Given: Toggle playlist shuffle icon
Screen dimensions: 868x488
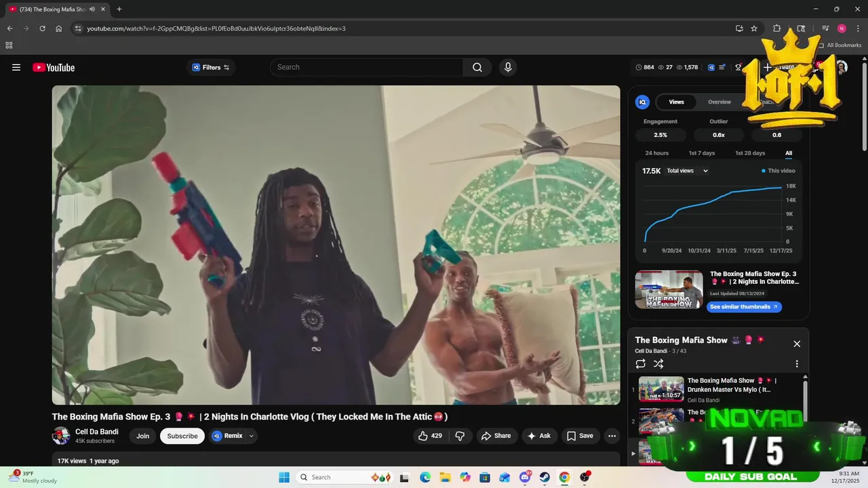Looking at the screenshot, I should point(658,364).
